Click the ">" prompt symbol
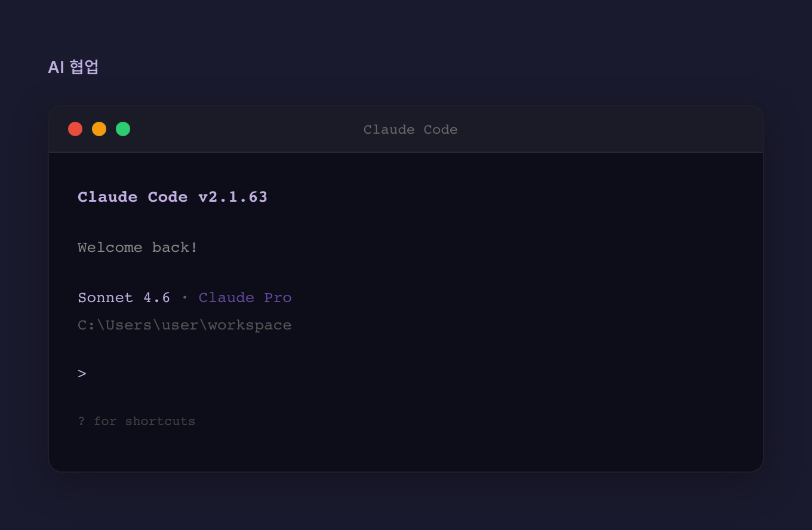Viewport: 812px width, 530px height. [82, 374]
